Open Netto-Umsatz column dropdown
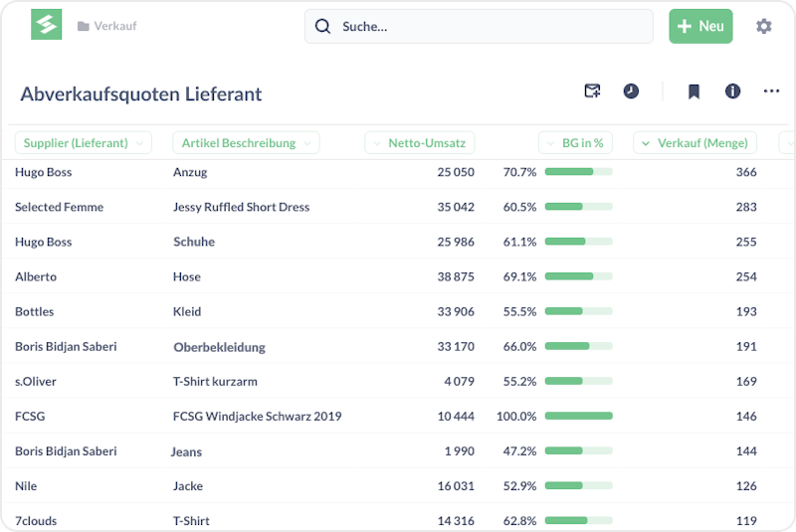This screenshot has height=532, width=796. [420, 143]
